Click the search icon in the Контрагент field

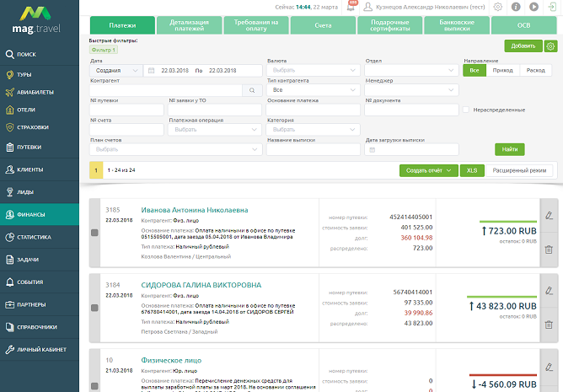[x=252, y=89]
